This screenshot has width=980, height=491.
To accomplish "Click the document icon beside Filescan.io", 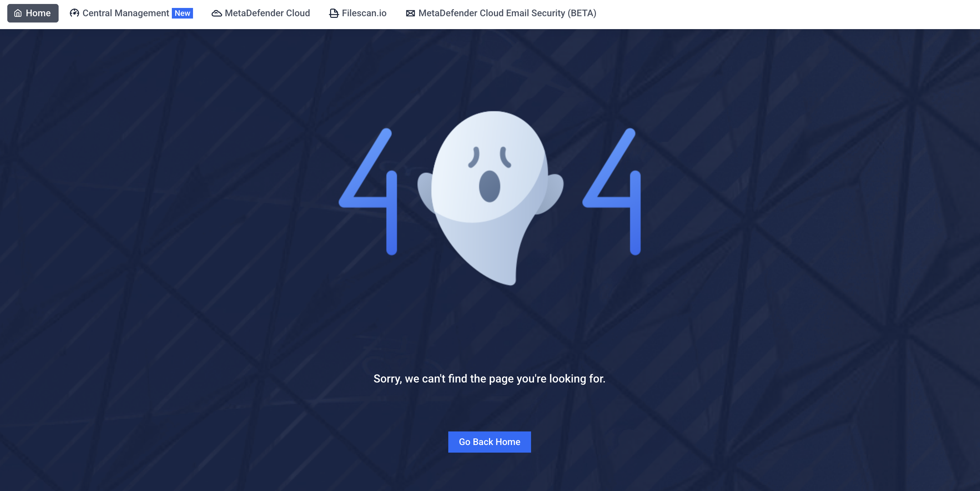I will pyautogui.click(x=334, y=13).
